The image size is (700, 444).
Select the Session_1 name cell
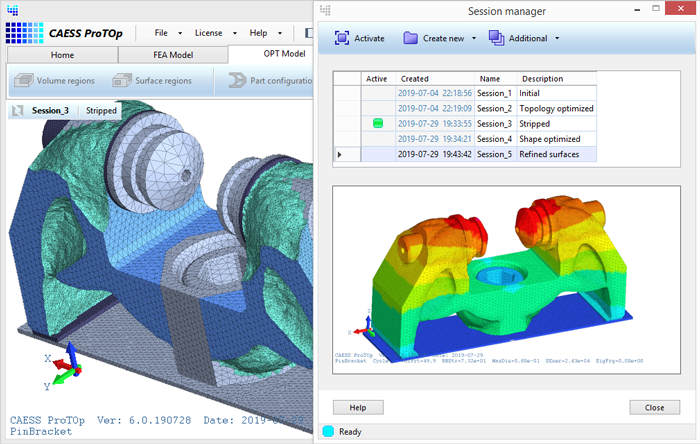tap(495, 93)
